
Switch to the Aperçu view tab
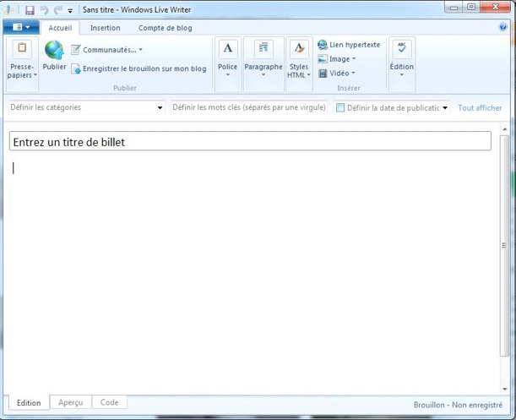point(70,402)
